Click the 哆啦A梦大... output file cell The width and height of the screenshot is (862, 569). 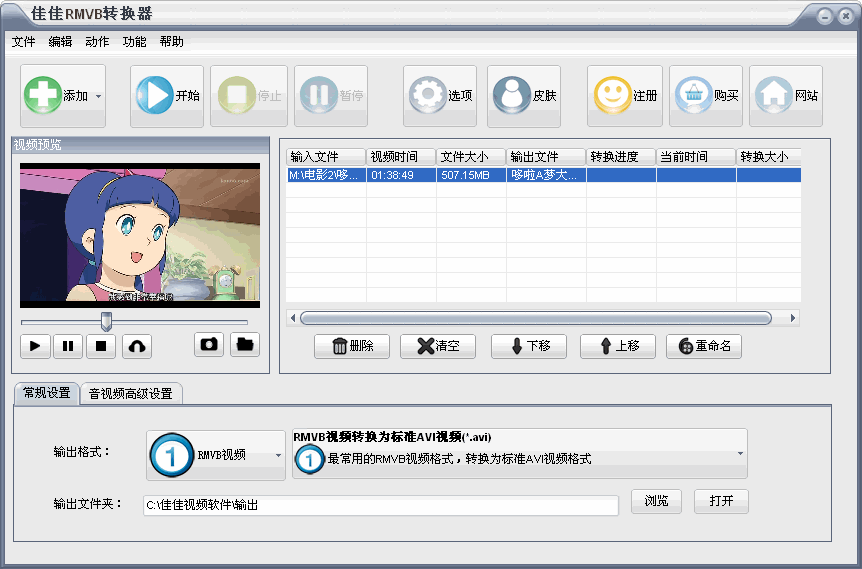coord(546,175)
